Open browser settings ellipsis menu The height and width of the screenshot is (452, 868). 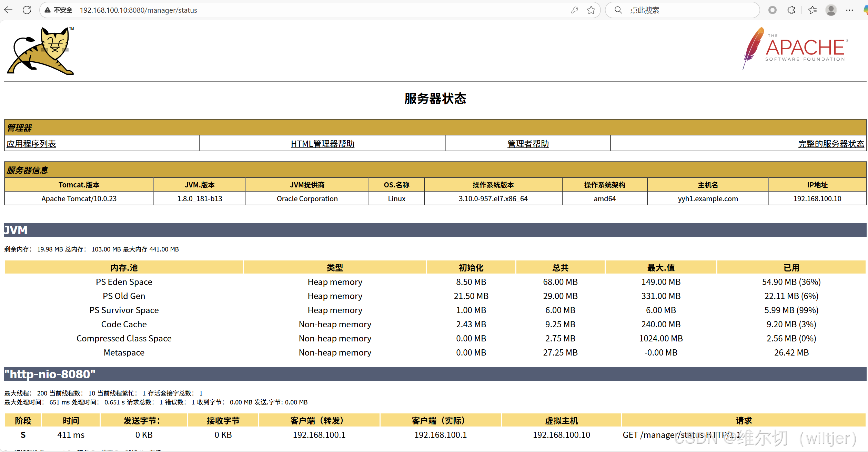(849, 10)
